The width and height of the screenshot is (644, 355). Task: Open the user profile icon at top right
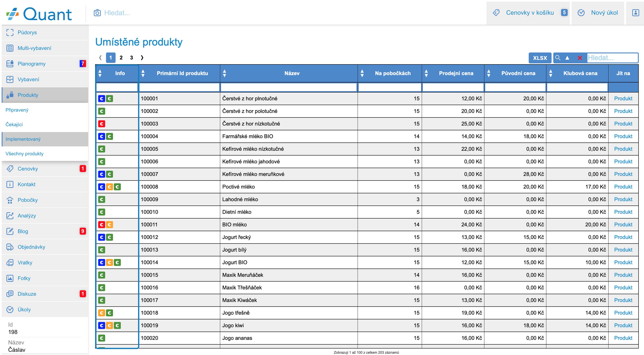[635, 13]
